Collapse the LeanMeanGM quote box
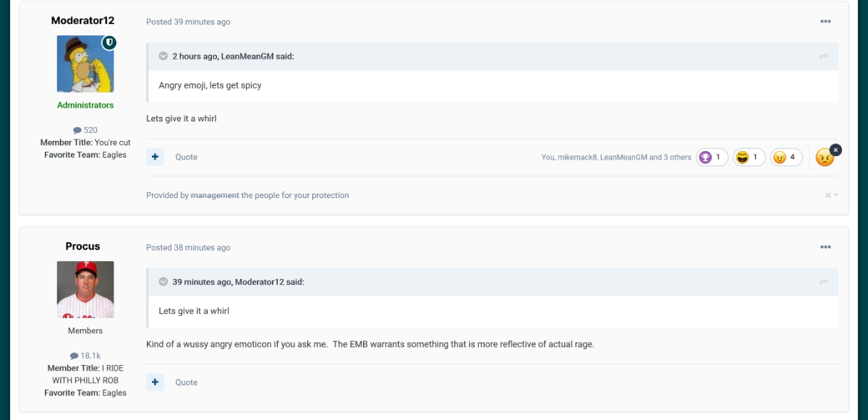Image resolution: width=868 pixels, height=420 pixels. [163, 56]
